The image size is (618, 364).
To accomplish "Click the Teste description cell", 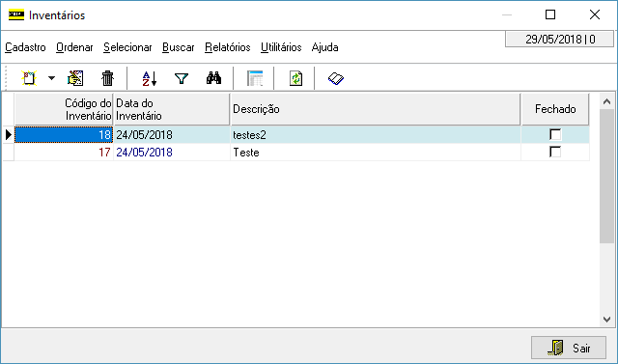I will point(376,152).
